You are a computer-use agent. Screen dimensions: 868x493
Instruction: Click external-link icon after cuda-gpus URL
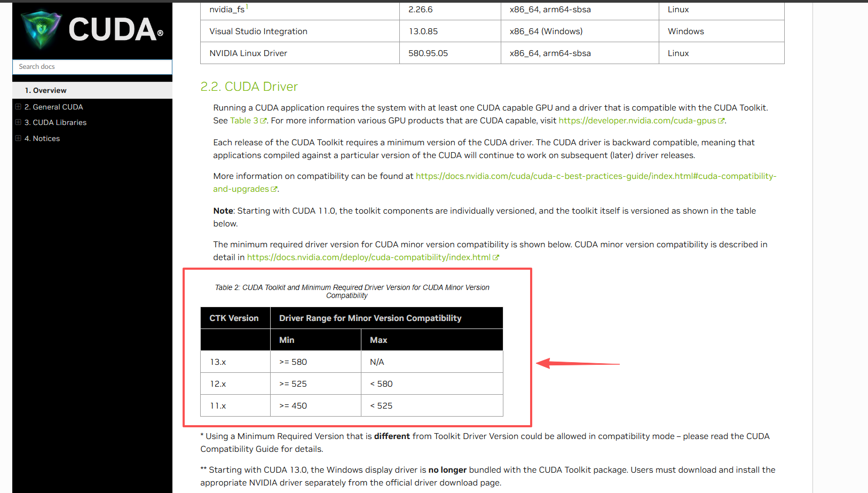721,121
